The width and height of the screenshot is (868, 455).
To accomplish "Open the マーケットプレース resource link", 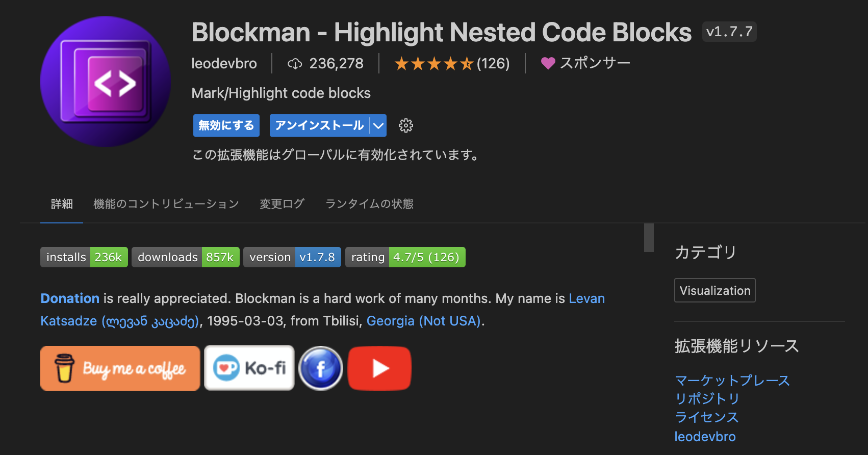I will [732, 381].
